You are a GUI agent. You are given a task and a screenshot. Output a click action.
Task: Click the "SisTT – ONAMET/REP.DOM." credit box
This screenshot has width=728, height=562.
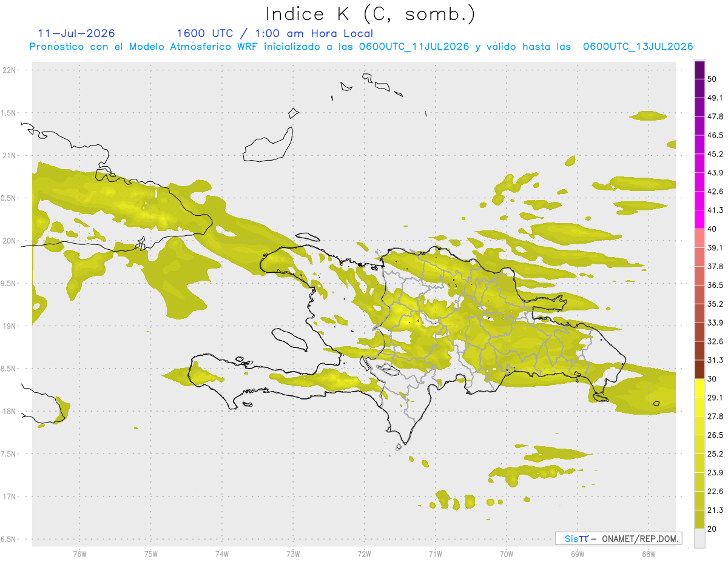tap(618, 538)
